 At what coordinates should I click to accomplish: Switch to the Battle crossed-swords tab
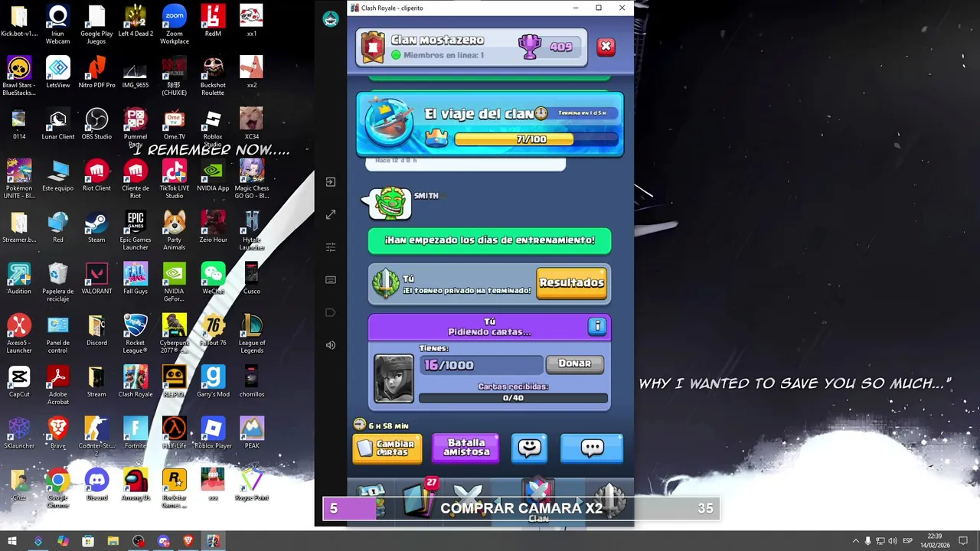coord(469,500)
